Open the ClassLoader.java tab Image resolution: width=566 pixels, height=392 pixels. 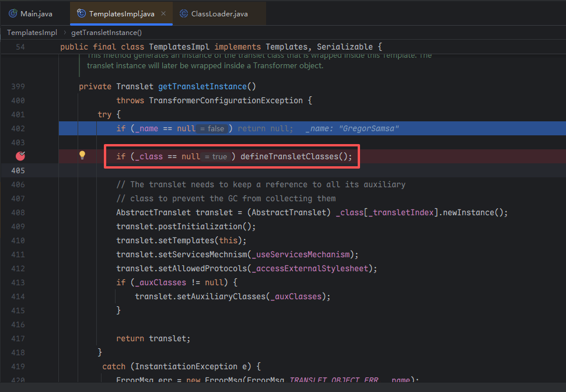pyautogui.click(x=219, y=13)
